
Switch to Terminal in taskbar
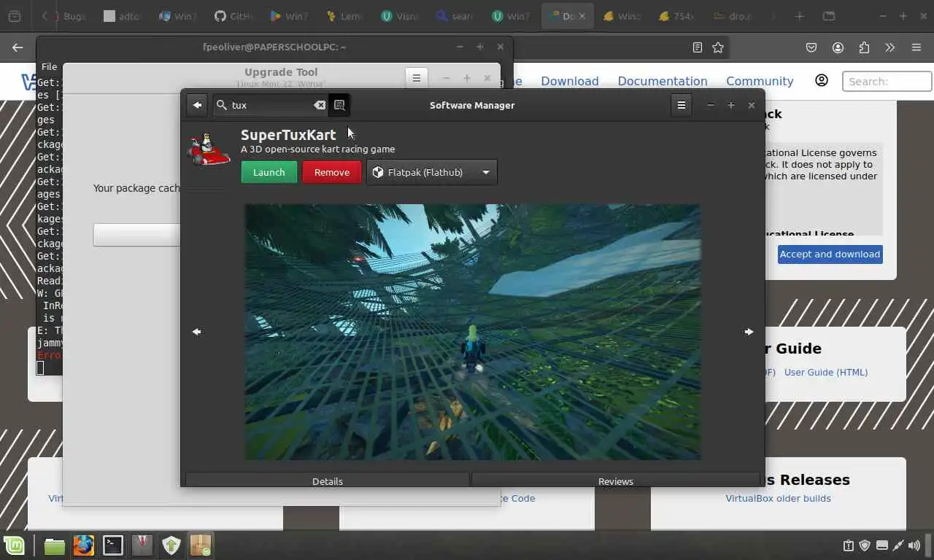113,545
